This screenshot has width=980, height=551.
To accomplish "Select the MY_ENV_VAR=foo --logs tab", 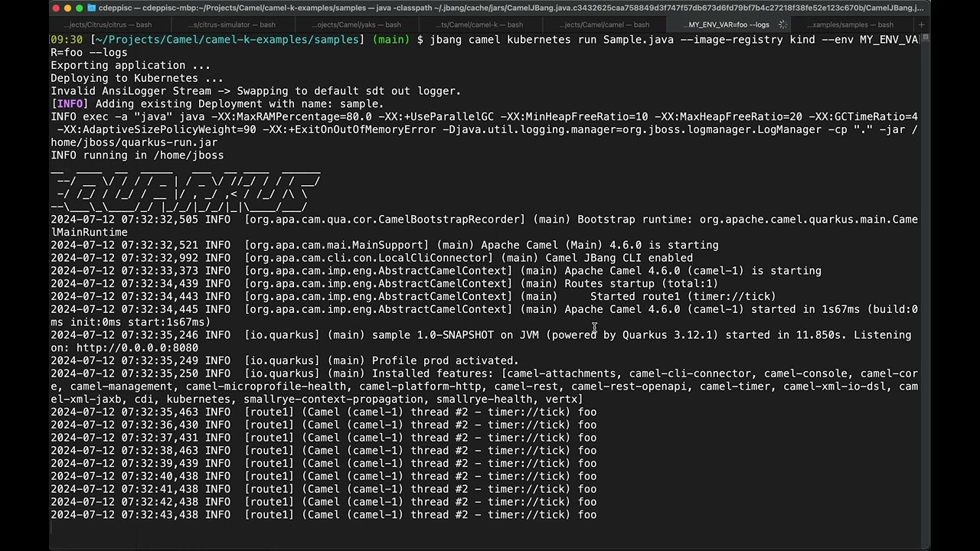I will coord(728,24).
